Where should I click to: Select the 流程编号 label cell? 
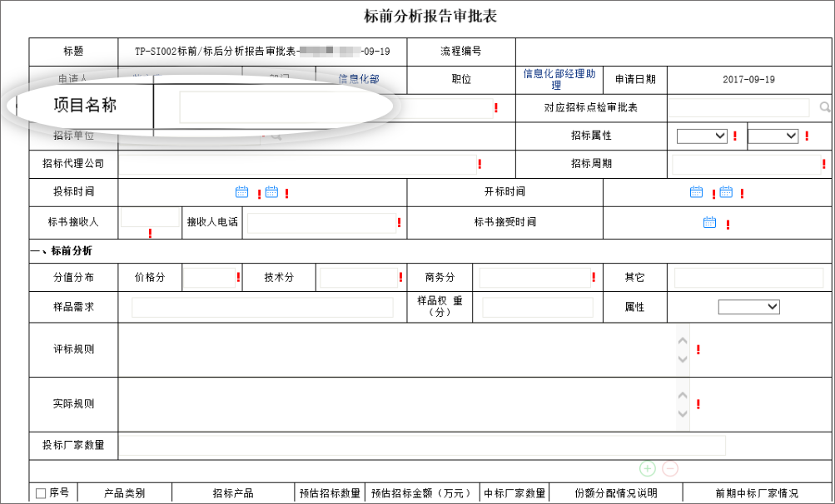pos(461,52)
